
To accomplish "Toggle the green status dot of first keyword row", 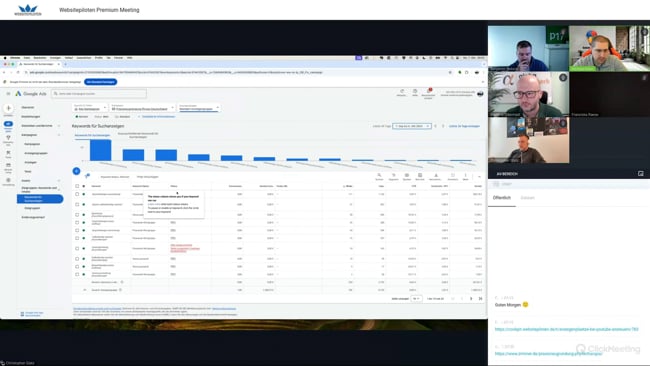I will click(x=84, y=194).
